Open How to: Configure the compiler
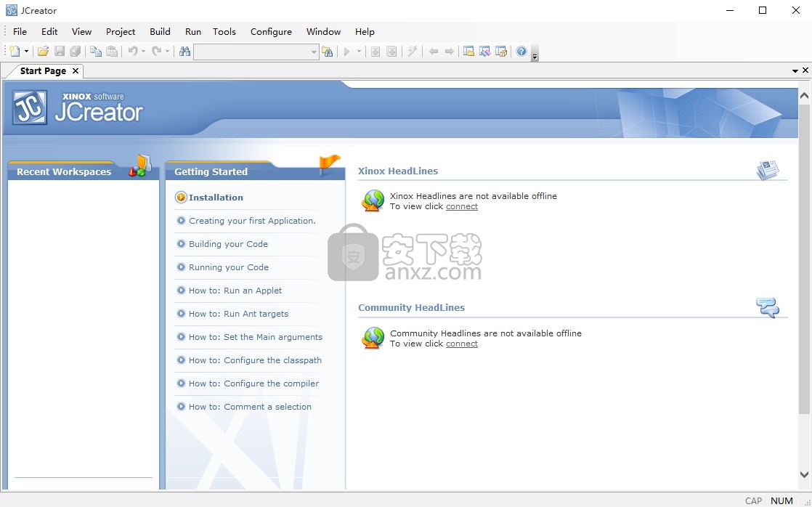The height and width of the screenshot is (507, 812). tap(253, 384)
